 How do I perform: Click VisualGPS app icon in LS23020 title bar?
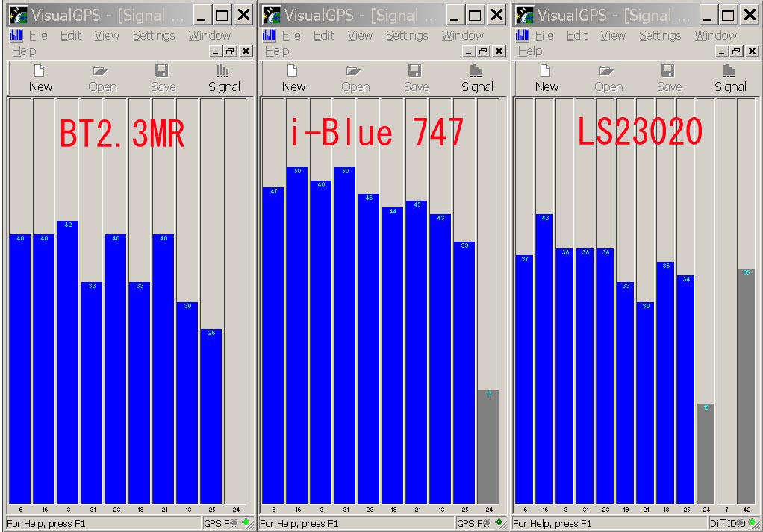coord(525,16)
